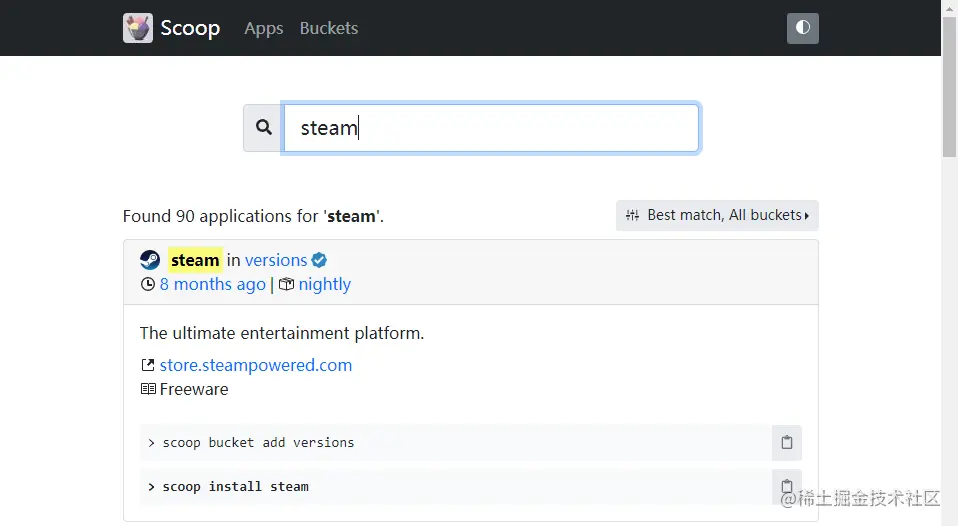Copy the scoop install steam command
The width and height of the screenshot is (958, 526).
click(x=787, y=487)
